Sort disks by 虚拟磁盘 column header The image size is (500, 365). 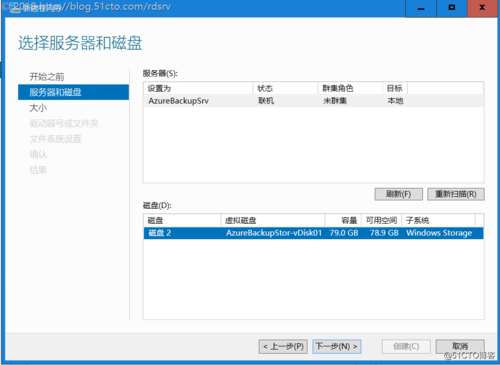(273, 220)
